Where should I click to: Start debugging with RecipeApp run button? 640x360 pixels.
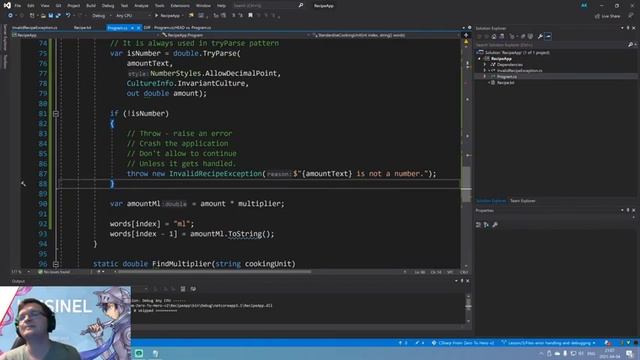point(168,16)
